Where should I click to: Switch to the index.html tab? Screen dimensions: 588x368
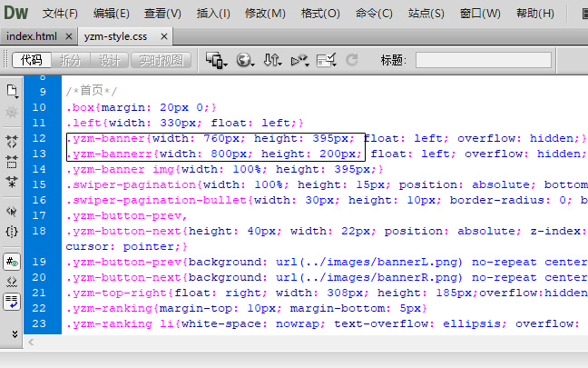pyautogui.click(x=32, y=36)
